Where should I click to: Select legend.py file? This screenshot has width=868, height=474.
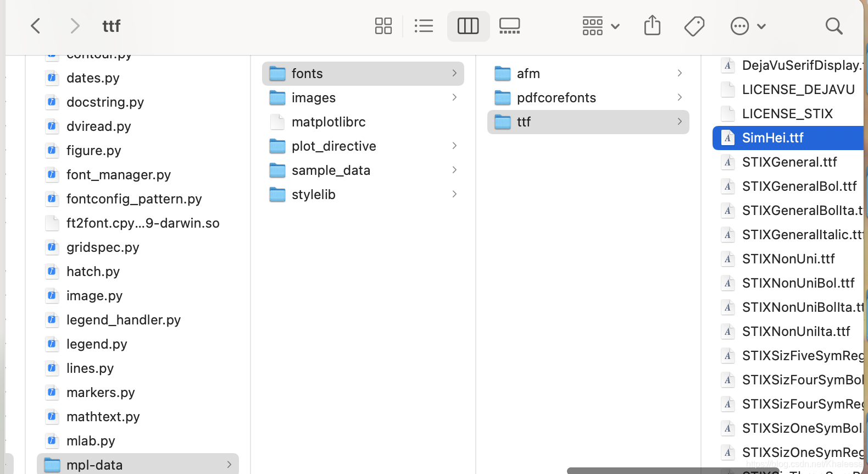point(138,344)
